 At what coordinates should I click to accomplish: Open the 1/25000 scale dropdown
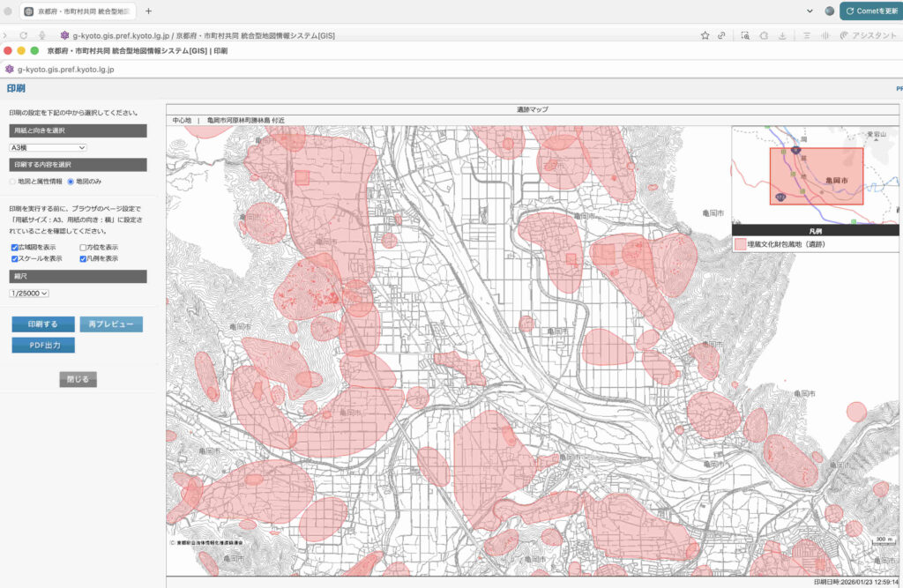29,293
